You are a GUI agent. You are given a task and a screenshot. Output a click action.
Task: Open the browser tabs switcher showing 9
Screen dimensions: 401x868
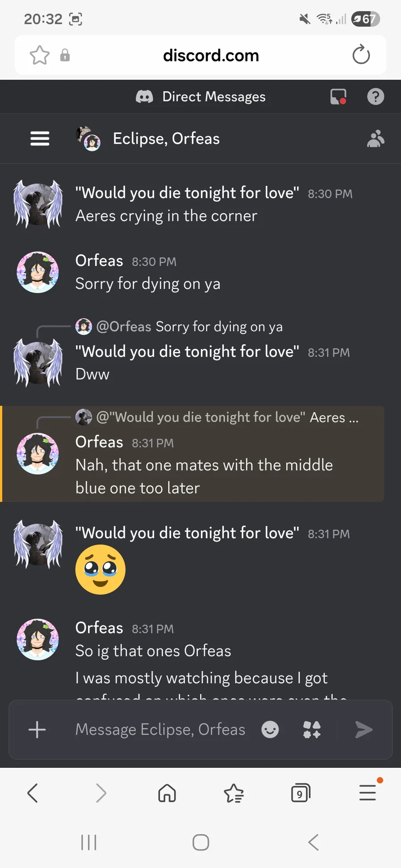[x=300, y=793]
